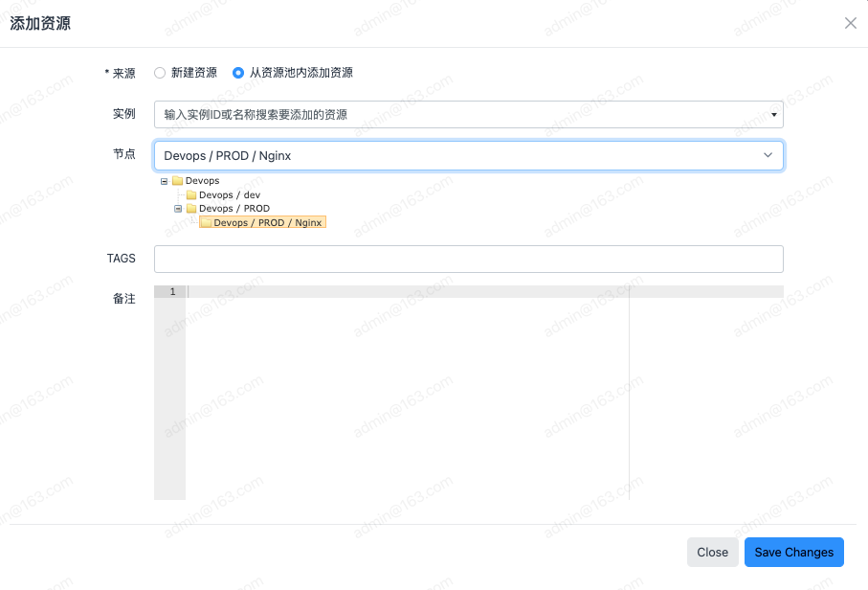Open the 节点 selector showing Devops / PROD / Nginx
Viewport: 868px width, 590px height.
[x=468, y=156]
